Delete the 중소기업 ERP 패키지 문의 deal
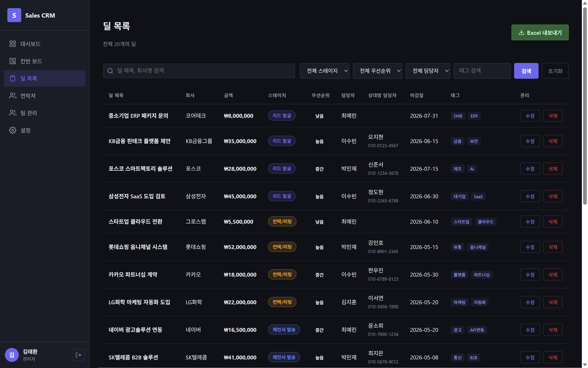Image resolution: width=588 pixels, height=368 pixels. [x=553, y=116]
